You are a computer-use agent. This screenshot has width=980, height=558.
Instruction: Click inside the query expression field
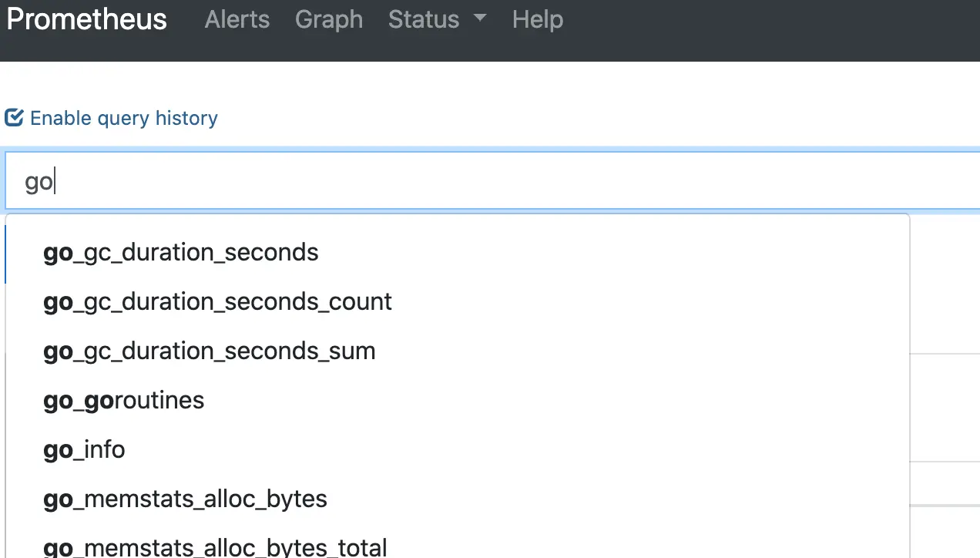click(x=308, y=180)
